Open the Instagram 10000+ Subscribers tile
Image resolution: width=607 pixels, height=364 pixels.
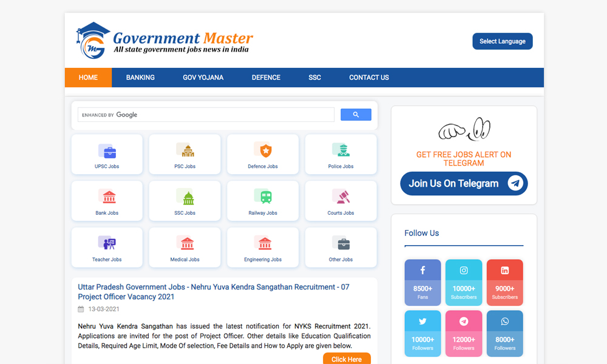pyautogui.click(x=464, y=283)
